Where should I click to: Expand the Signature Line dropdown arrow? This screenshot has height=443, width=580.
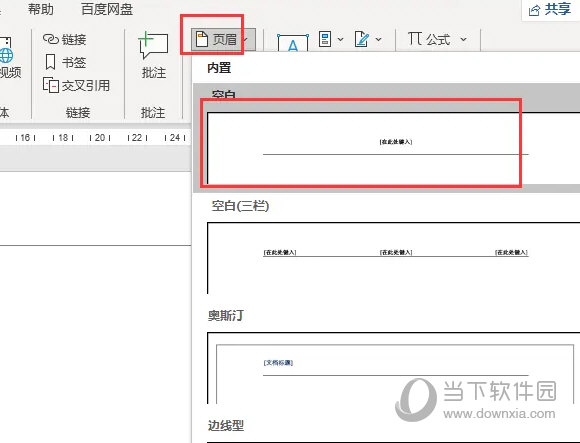[378, 39]
